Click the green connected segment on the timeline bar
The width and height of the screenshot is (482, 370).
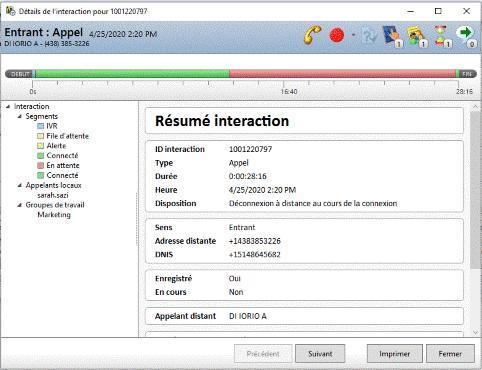(x=133, y=74)
